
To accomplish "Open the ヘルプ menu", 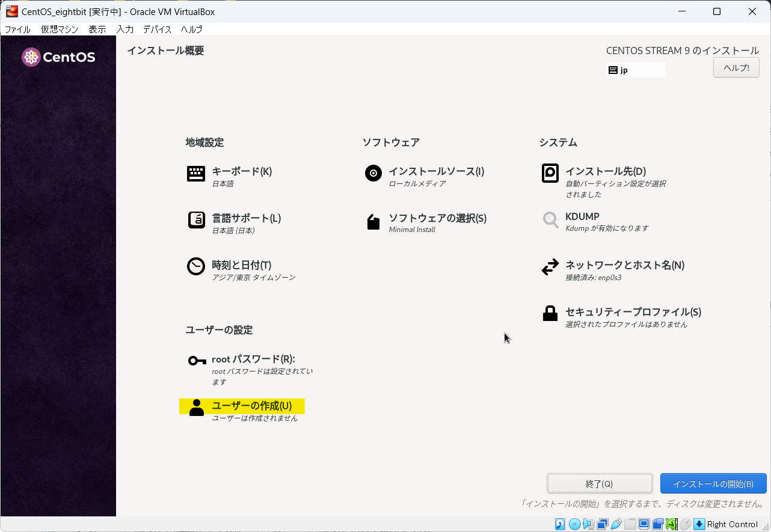I will (192, 29).
